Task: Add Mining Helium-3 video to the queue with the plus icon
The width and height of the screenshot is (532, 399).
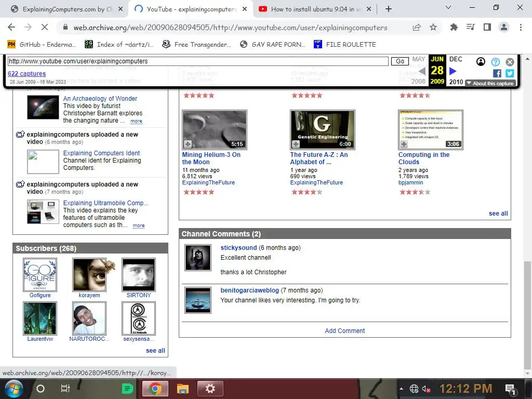Action: 188,144
